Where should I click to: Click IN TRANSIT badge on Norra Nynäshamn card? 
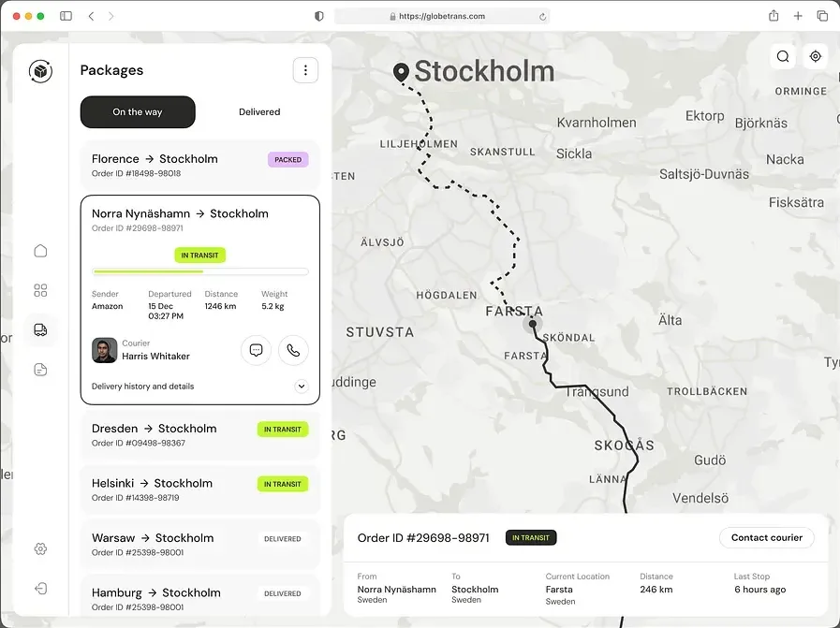[x=199, y=256]
